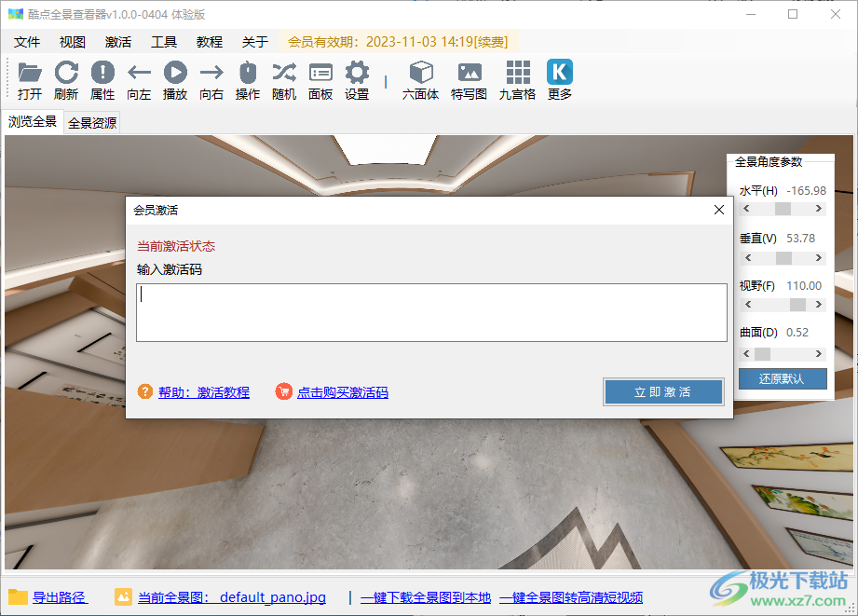Image resolution: width=858 pixels, height=616 pixels.
Task: Click the 水平(H) value -165.98
Action: pyautogui.click(x=807, y=190)
